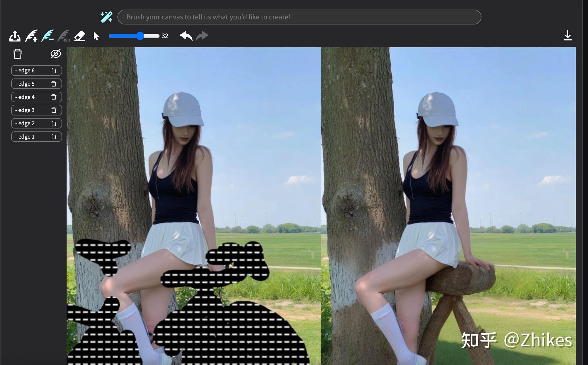Toggle visibility of all brush layers
588x365 pixels.
pos(56,54)
